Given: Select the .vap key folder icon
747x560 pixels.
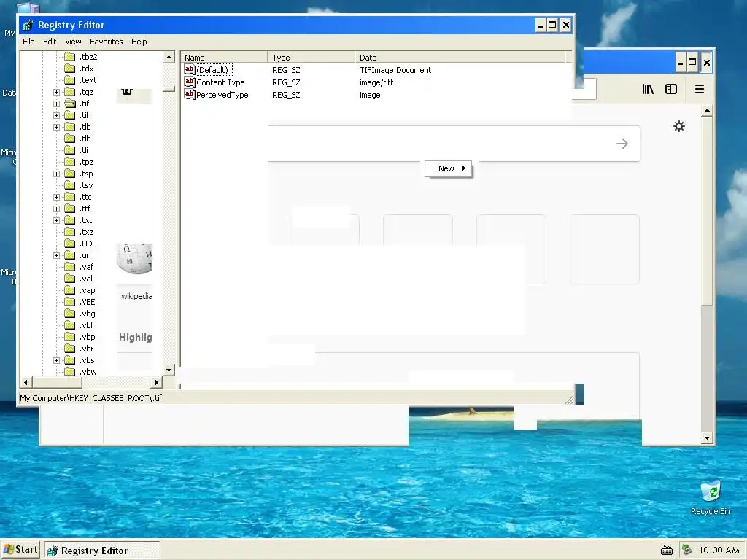Looking at the screenshot, I should [69, 290].
